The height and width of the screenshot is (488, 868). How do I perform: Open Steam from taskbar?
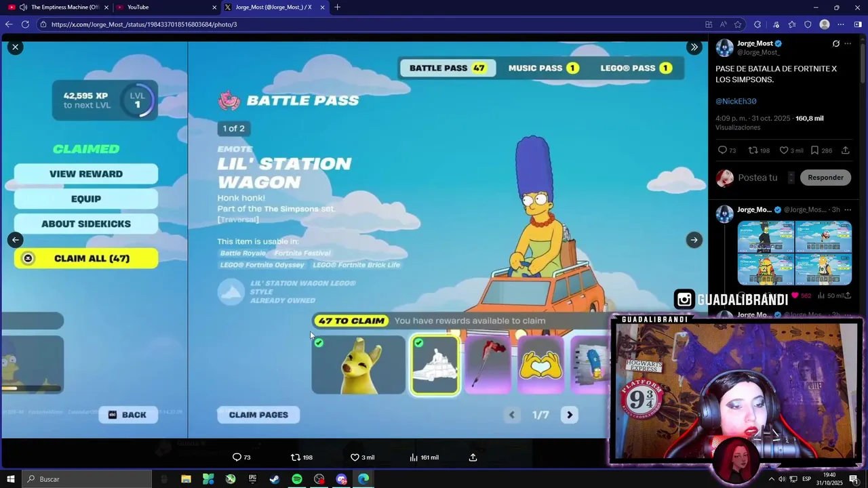(x=275, y=479)
